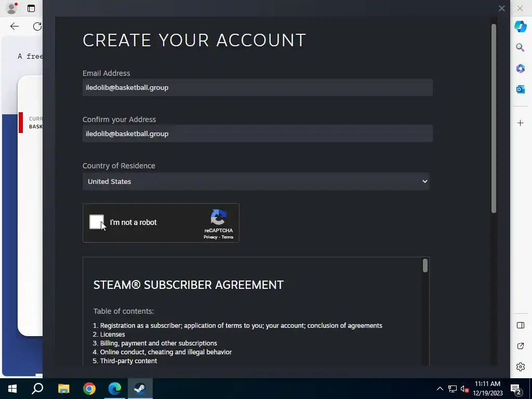Viewport: 532px width, 399px height.
Task: Open the notification center icon
Action: point(516,389)
